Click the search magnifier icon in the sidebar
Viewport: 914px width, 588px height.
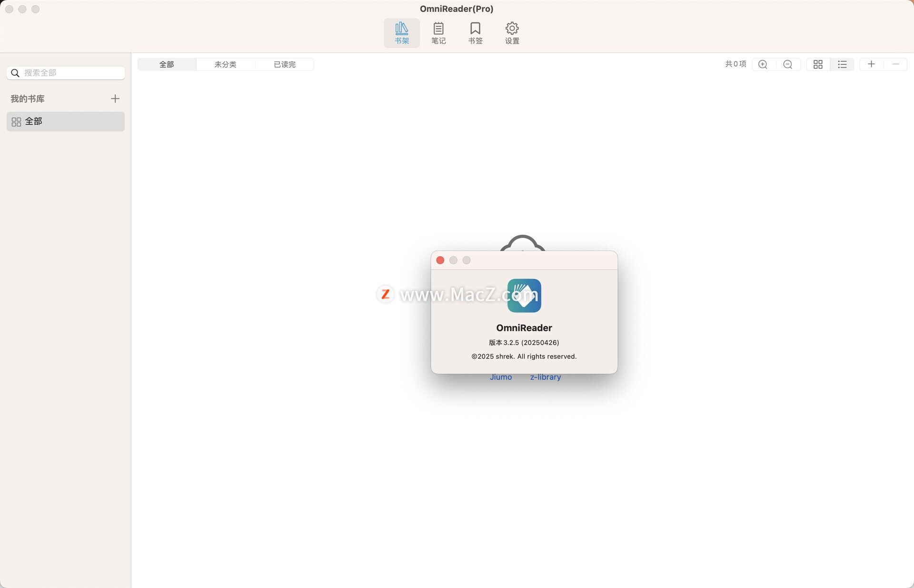point(15,73)
